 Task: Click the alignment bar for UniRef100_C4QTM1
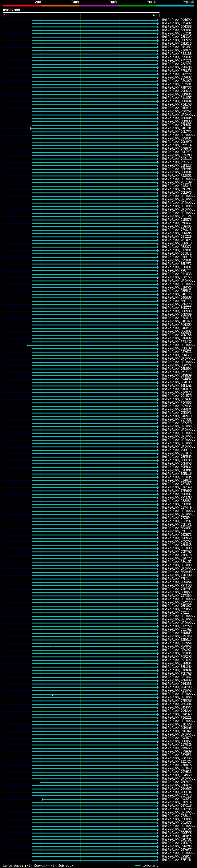tap(94, 128)
